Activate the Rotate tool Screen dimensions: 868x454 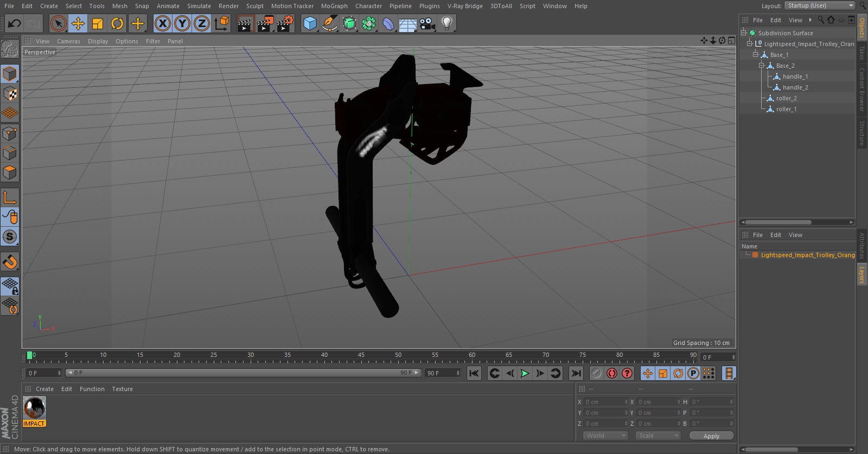pos(117,23)
